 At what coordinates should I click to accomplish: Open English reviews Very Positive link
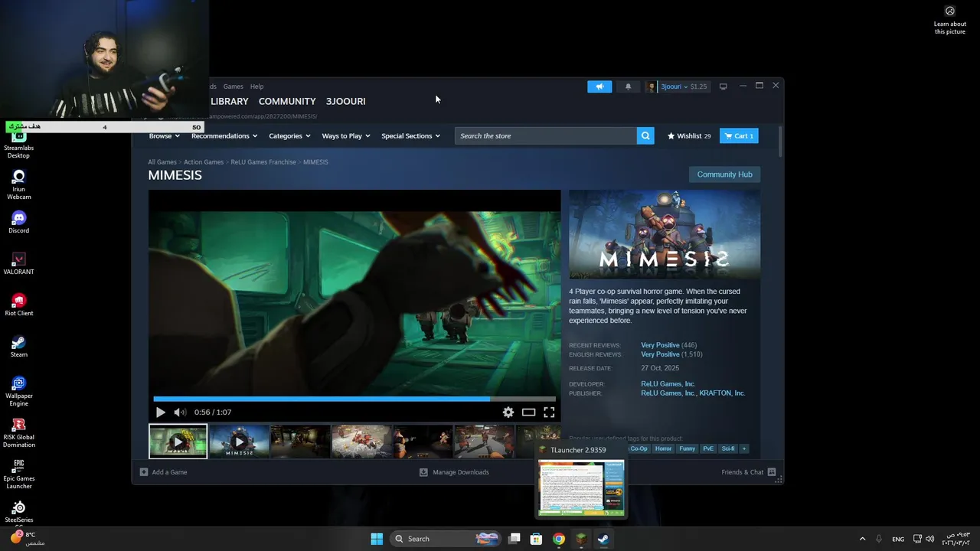point(660,354)
